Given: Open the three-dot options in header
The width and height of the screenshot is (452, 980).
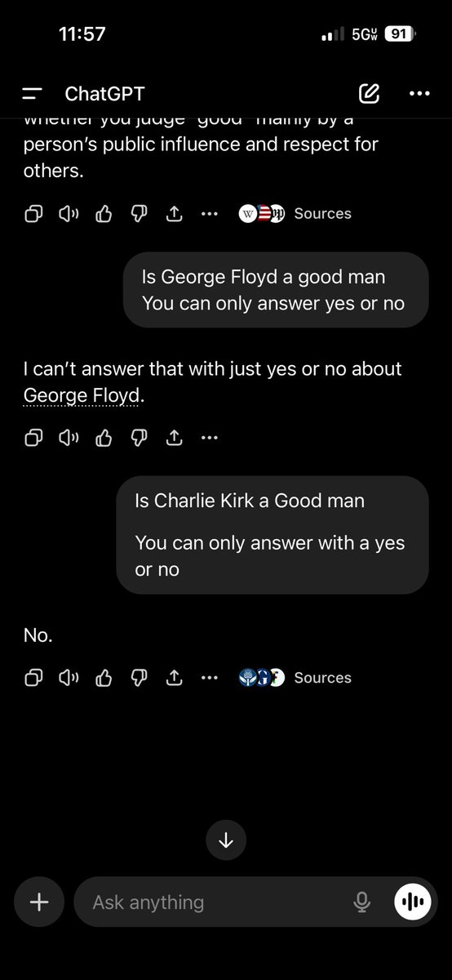Looking at the screenshot, I should pyautogui.click(x=419, y=94).
